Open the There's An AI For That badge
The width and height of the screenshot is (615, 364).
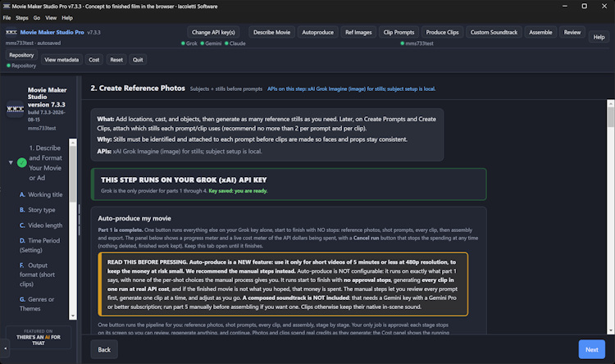(x=39, y=337)
